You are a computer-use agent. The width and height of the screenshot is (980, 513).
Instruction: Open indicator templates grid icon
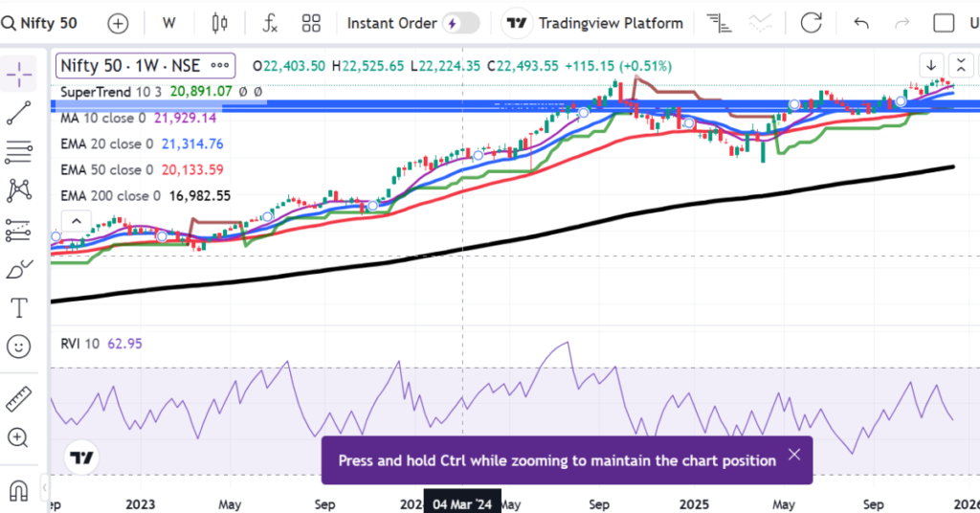point(311,24)
